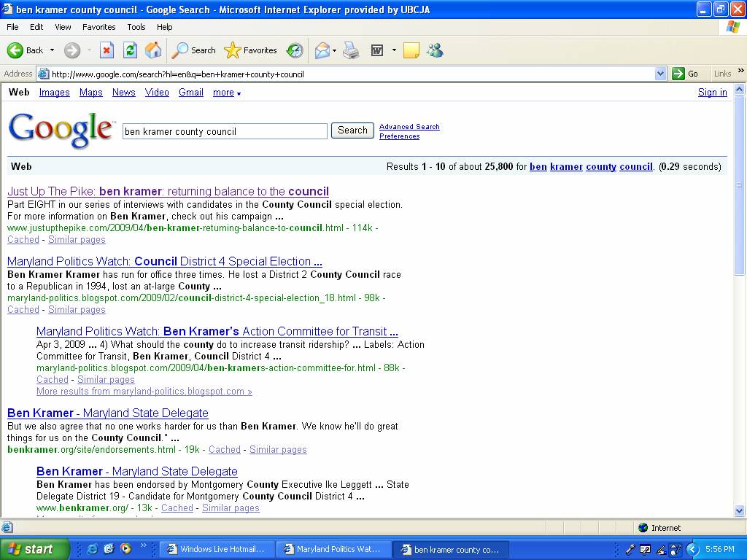Click the Forward arrow button
Viewport: 747px width, 560px height.
click(x=72, y=50)
